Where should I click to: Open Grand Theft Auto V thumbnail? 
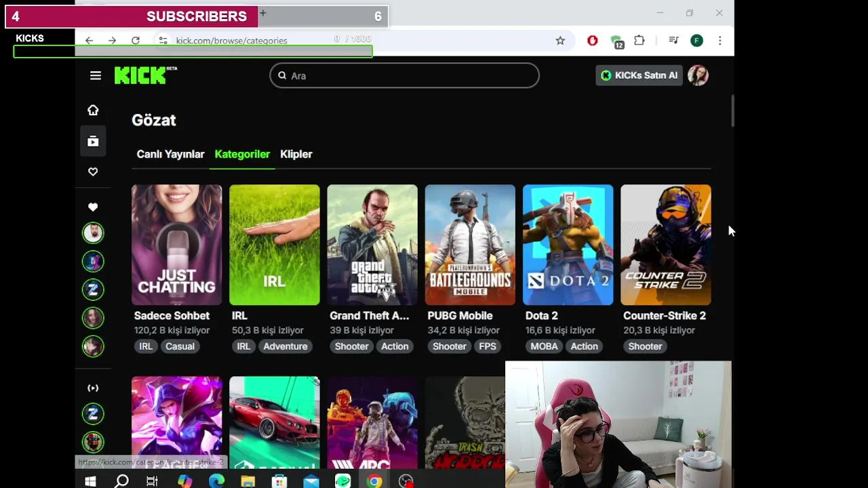click(x=372, y=245)
